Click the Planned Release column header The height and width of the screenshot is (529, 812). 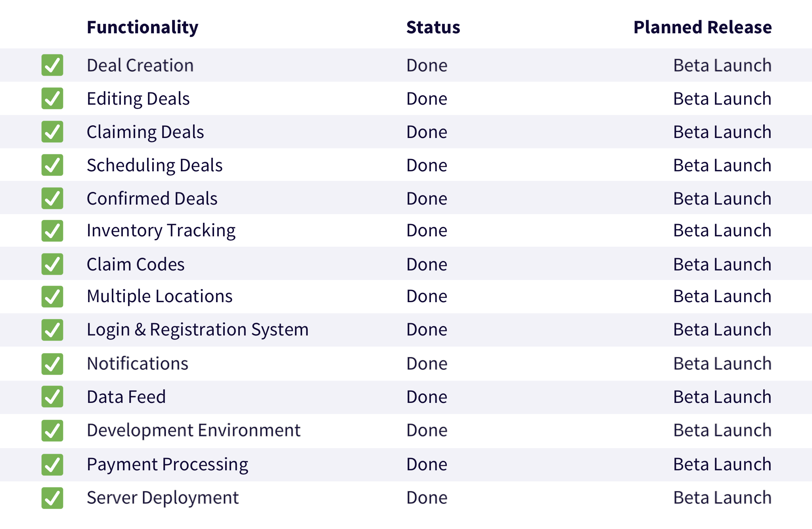(x=702, y=27)
